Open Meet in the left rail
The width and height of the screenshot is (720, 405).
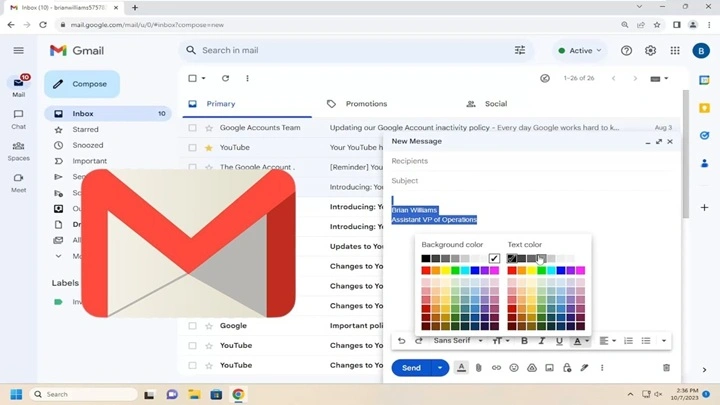click(18, 183)
